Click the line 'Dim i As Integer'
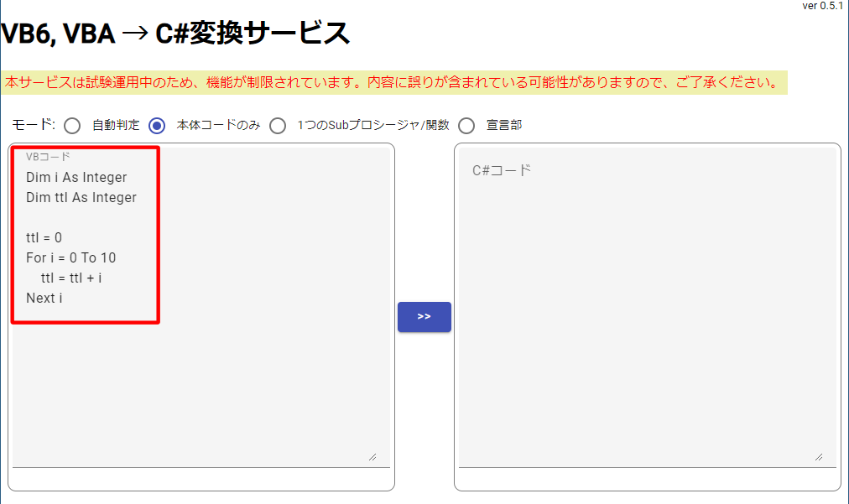Image resolution: width=849 pixels, height=504 pixels. [76, 178]
